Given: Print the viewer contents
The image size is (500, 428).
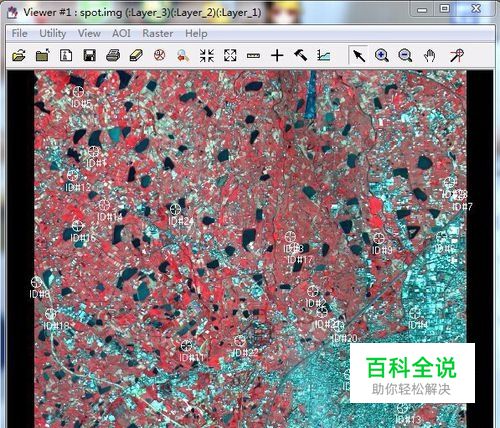Looking at the screenshot, I should tap(113, 55).
